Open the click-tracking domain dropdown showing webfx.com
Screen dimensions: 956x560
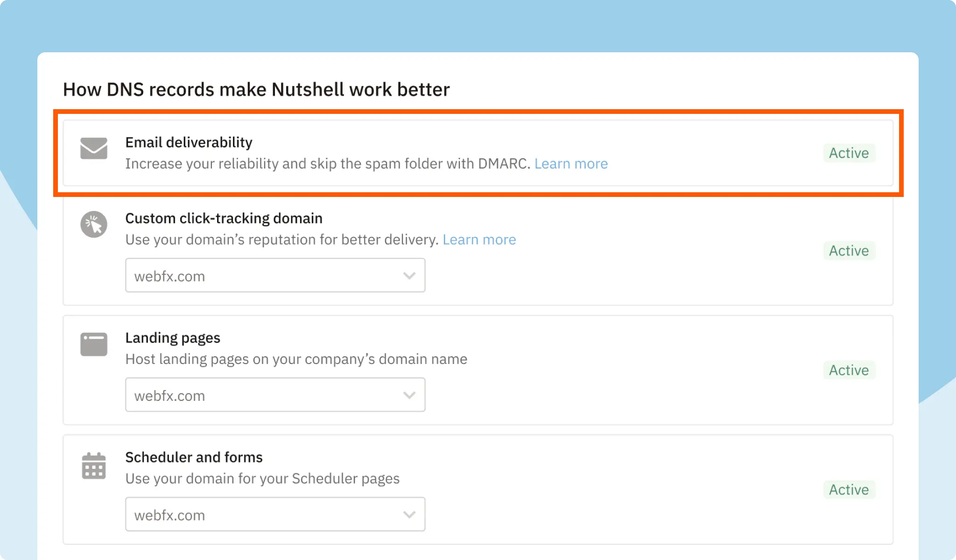coord(274,275)
